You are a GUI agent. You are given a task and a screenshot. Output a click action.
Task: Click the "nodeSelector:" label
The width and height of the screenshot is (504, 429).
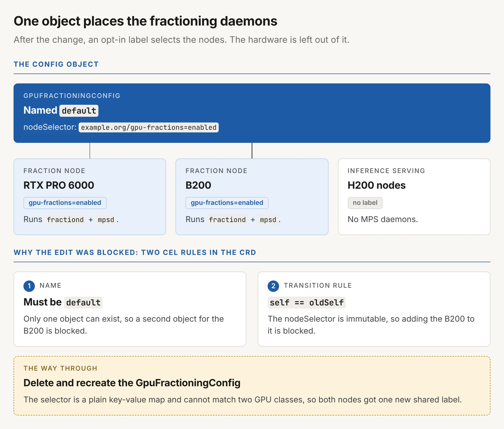(50, 127)
